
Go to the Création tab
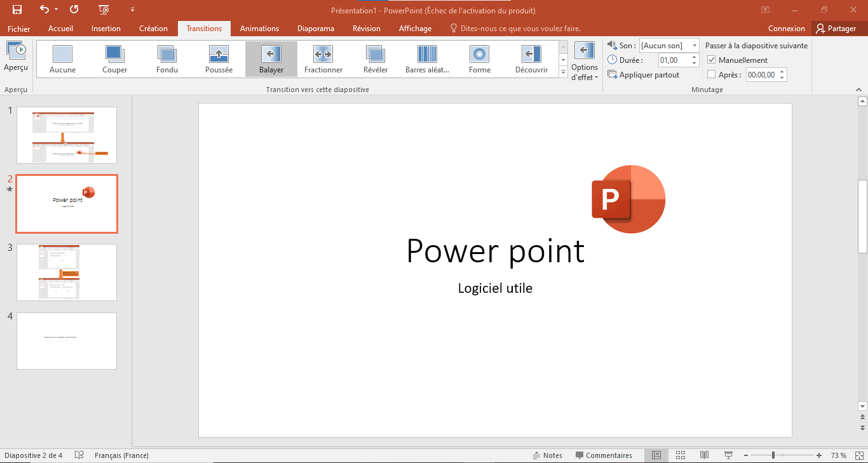(x=154, y=29)
